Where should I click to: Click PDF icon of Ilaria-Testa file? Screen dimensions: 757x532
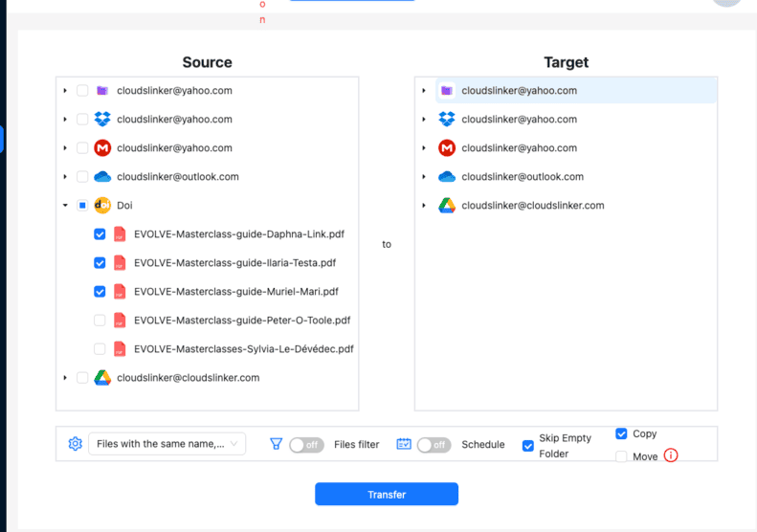coord(120,262)
